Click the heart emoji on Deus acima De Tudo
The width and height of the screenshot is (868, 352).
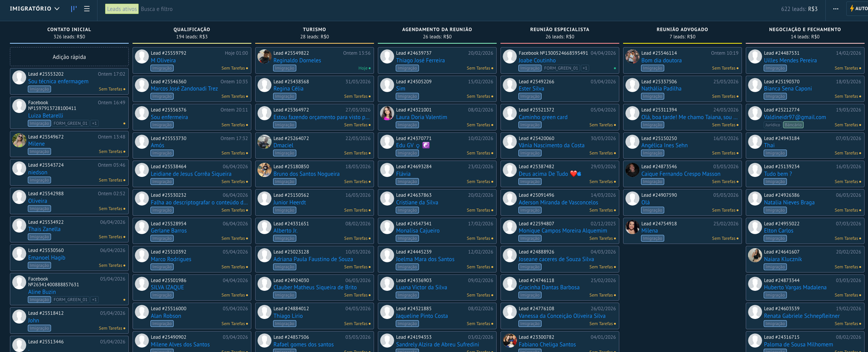pos(573,174)
